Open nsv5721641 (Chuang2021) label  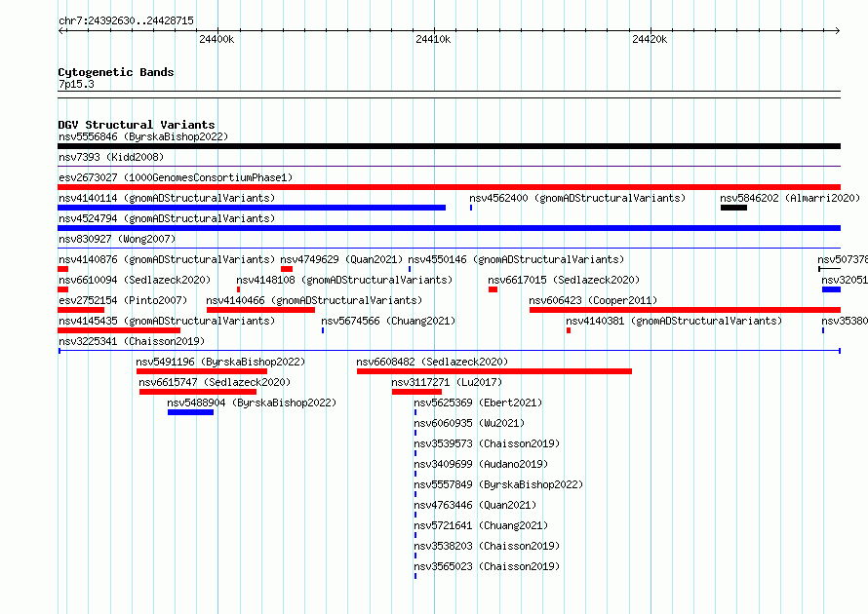(481, 525)
